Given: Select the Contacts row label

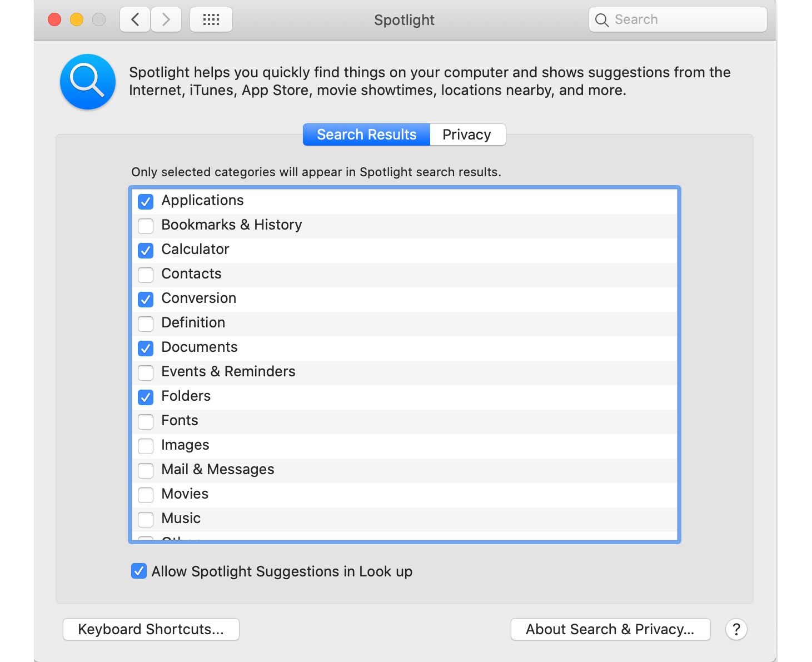Looking at the screenshot, I should (191, 273).
